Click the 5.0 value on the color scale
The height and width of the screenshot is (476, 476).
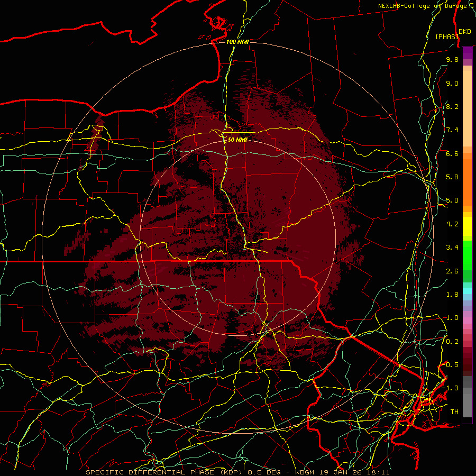(452, 200)
